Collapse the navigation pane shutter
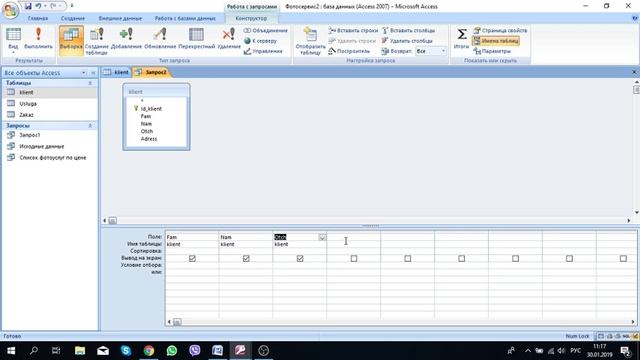Viewport: 640px width, 360px height. click(93, 73)
